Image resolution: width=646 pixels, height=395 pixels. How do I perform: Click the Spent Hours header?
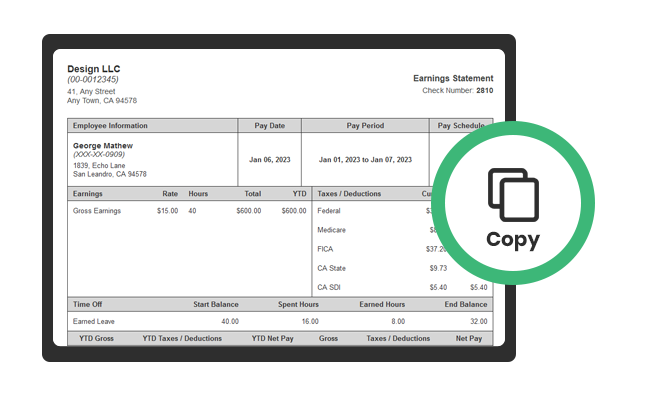click(x=298, y=304)
